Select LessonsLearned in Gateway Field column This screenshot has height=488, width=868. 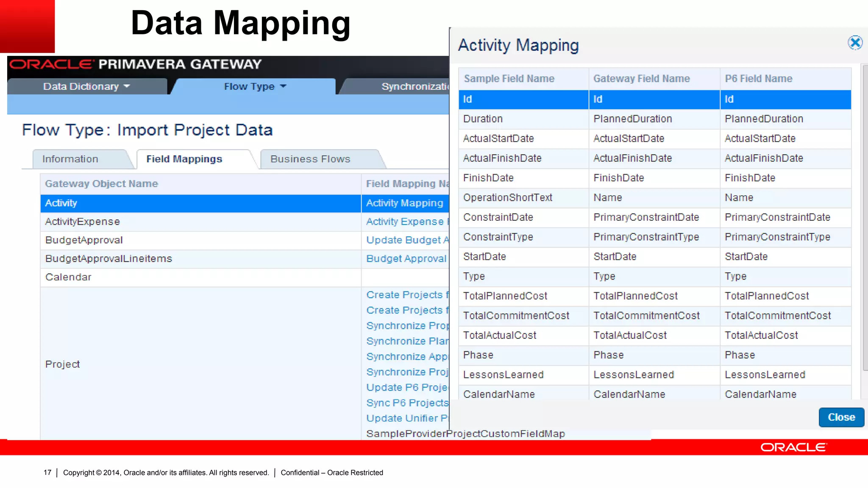(654, 375)
